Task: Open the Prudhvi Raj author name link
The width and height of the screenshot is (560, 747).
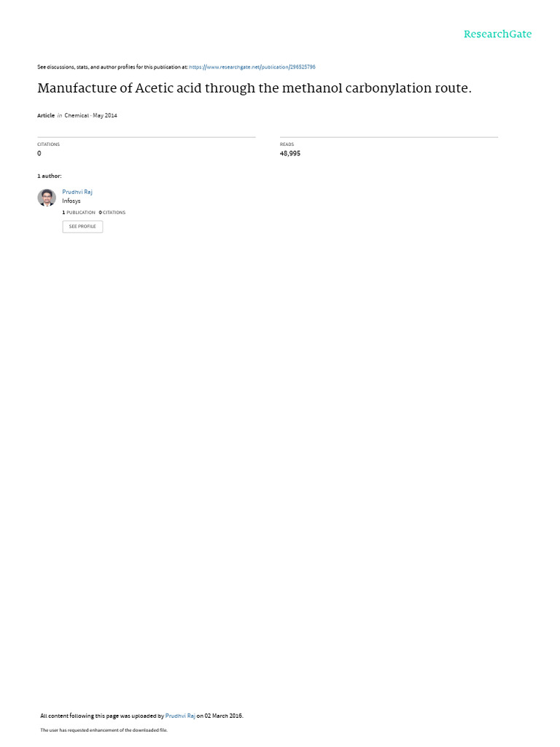Action: 77,192
